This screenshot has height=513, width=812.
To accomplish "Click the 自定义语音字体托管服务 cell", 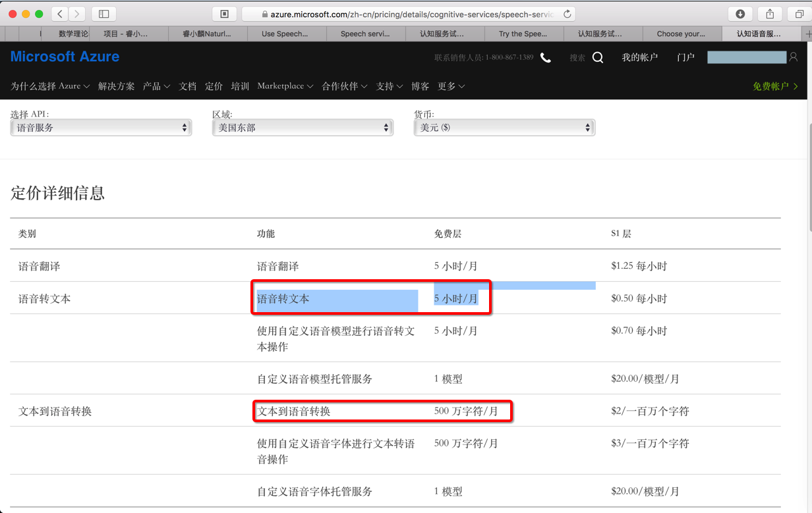I will pyautogui.click(x=315, y=492).
